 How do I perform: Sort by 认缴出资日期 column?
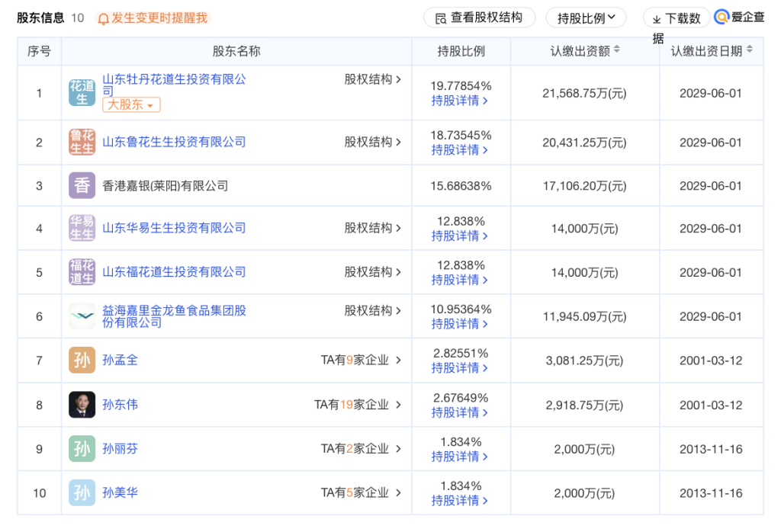coord(750,50)
